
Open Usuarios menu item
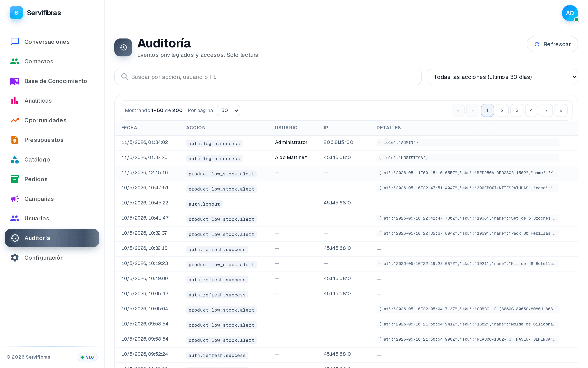pos(52,218)
